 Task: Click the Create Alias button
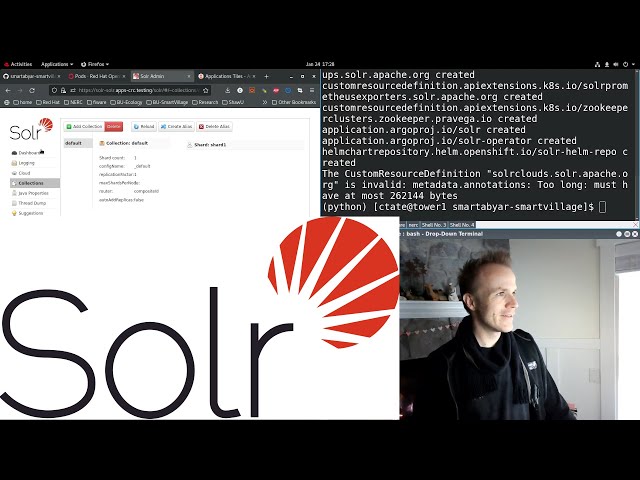(176, 127)
